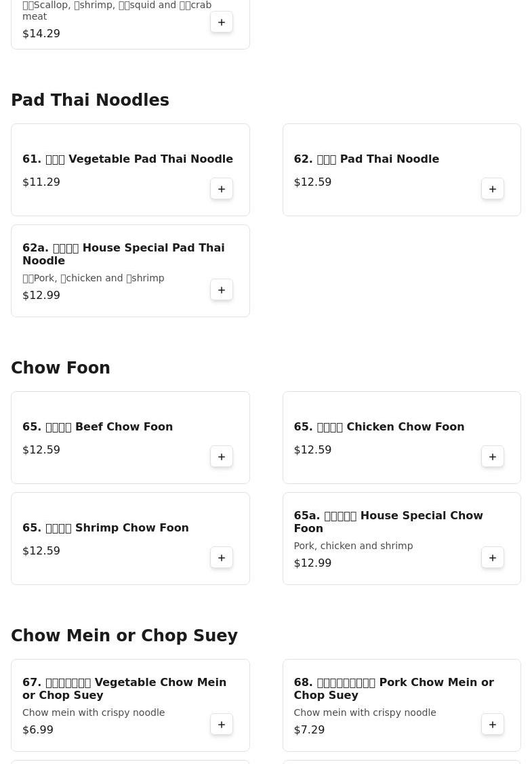Open the Beef Chow Foon item name
Image resolution: width=532 pixels, height=764 pixels.
[x=98, y=427]
